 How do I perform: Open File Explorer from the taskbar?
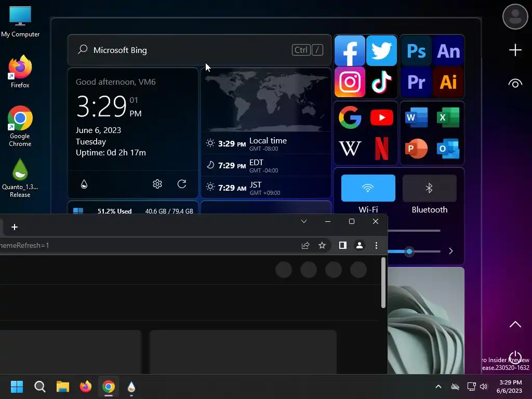pyautogui.click(x=63, y=387)
